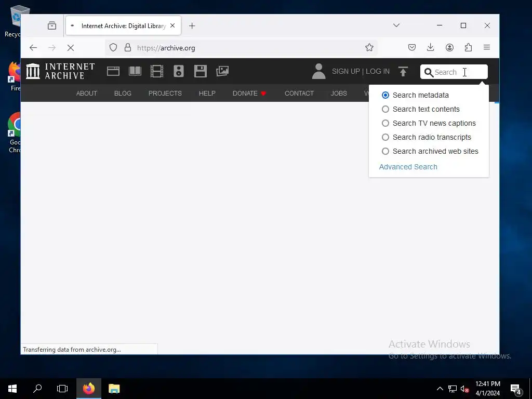This screenshot has height=399, width=532.
Task: Bookmark this page with the star
Action: pos(369,47)
